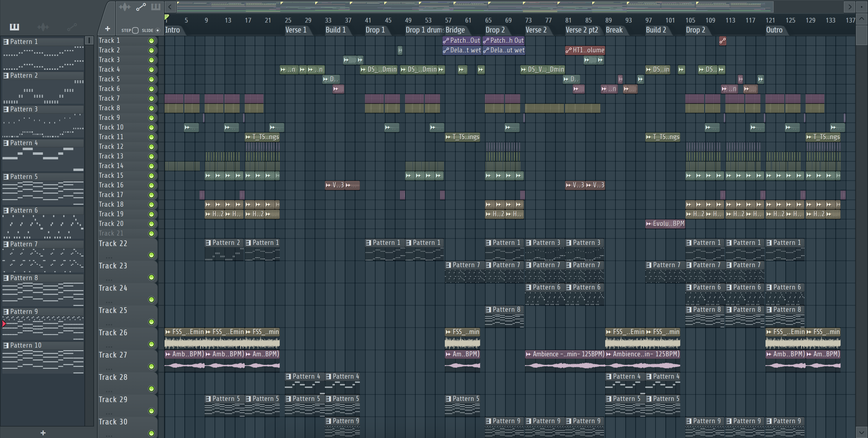
Task: Select pattern clip focus in the playlist header
Action: [156, 7]
